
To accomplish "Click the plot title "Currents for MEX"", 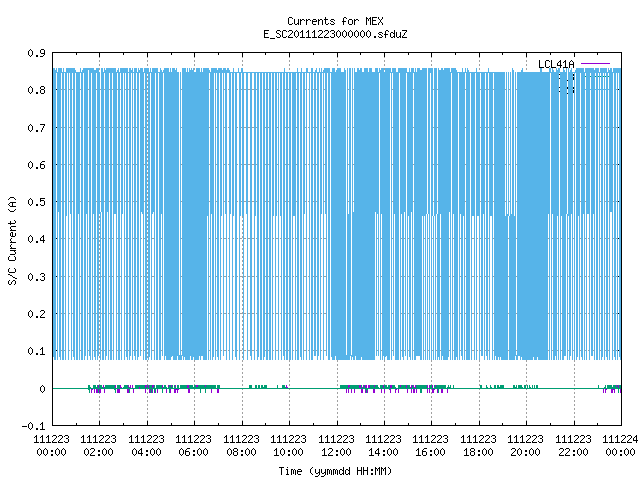I will coord(335,21).
